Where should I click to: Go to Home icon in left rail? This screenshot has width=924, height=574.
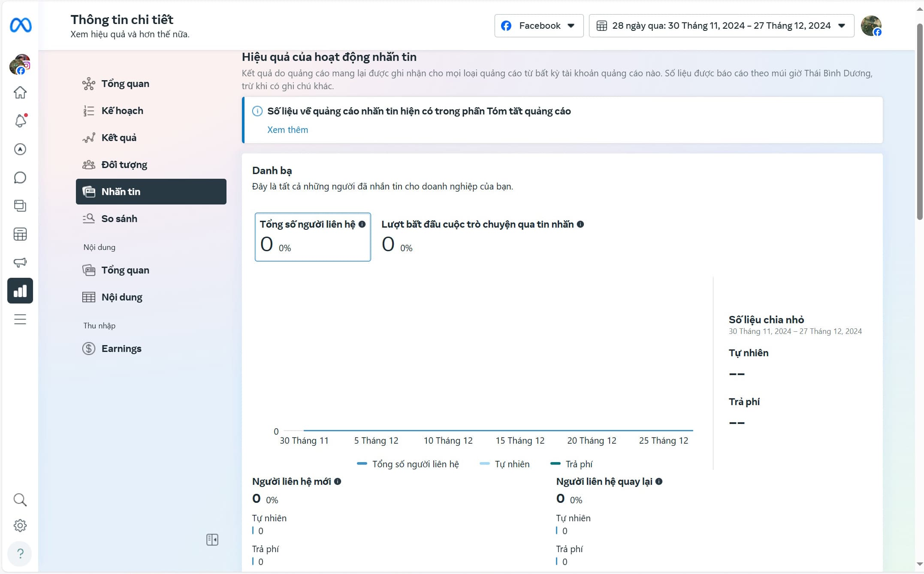click(x=20, y=93)
